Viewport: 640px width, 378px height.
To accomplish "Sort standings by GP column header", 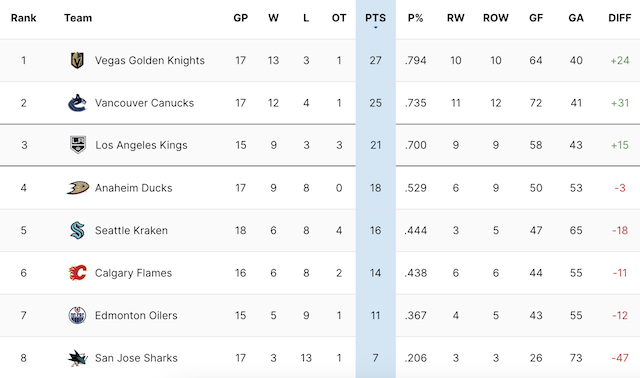I will point(240,18).
